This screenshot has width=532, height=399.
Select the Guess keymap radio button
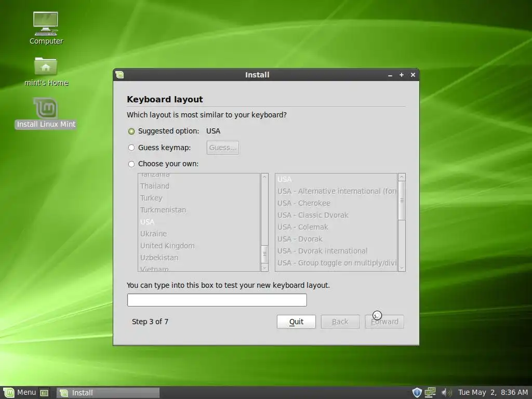click(x=131, y=148)
